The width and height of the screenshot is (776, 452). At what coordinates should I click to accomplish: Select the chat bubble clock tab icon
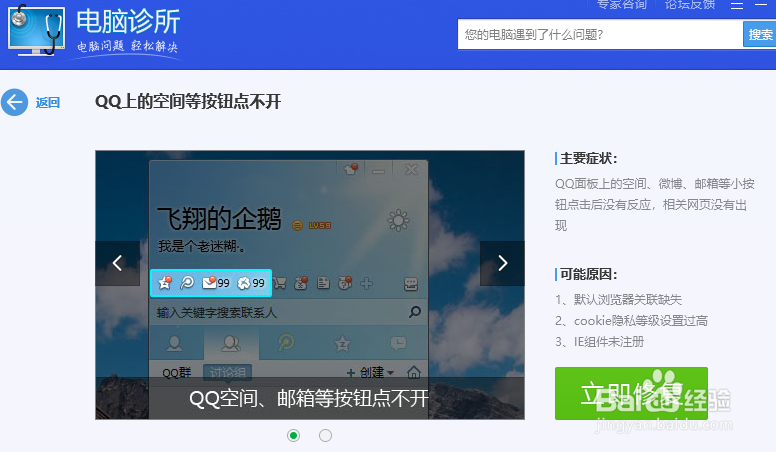(x=398, y=343)
